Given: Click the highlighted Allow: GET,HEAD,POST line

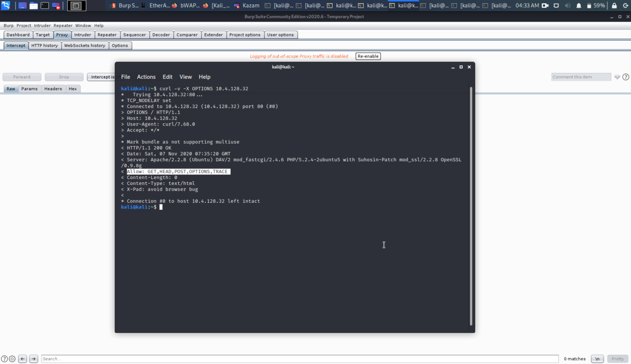Looking at the screenshot, I should (x=178, y=172).
